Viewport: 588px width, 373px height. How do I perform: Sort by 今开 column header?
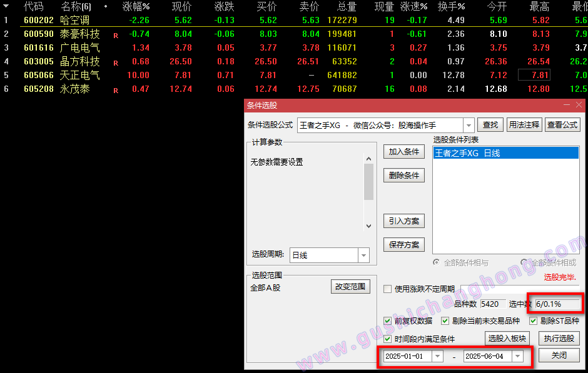pyautogui.click(x=497, y=6)
